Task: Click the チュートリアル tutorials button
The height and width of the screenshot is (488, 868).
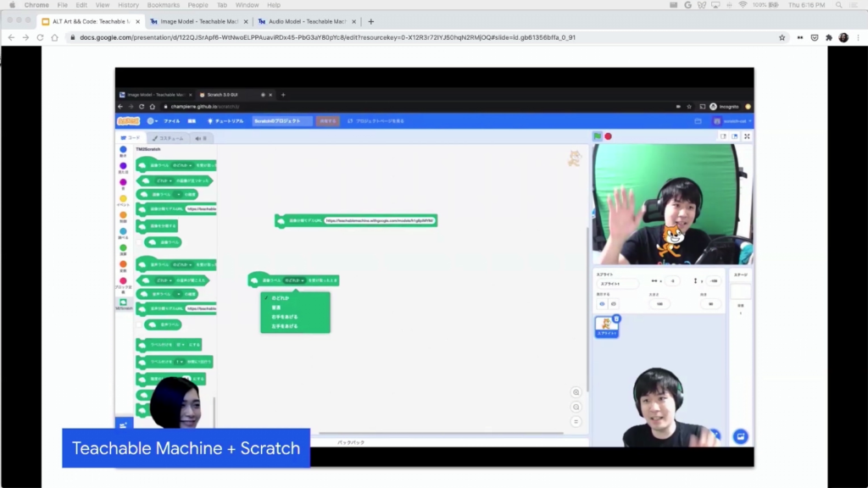Action: click(225, 121)
